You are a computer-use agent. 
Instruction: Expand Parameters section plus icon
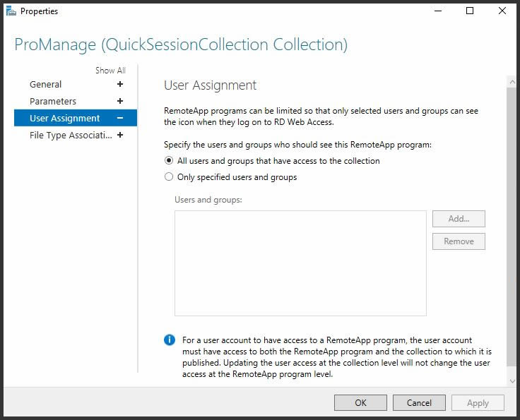(x=120, y=101)
